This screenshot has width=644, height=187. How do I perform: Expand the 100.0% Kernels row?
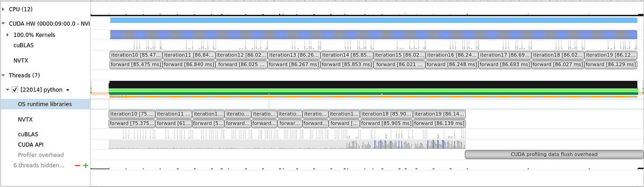[7, 35]
